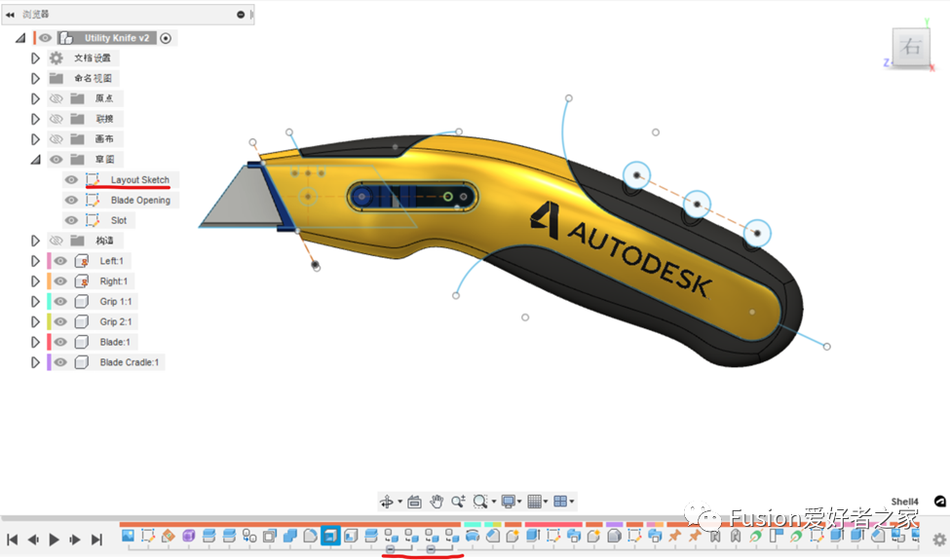Toggle visibility of Utility Knife v2 root
This screenshot has height=560, width=950.
pos(46,38)
